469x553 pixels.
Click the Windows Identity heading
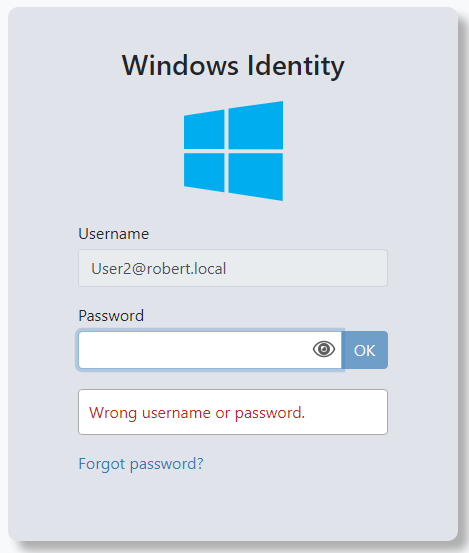click(x=233, y=66)
